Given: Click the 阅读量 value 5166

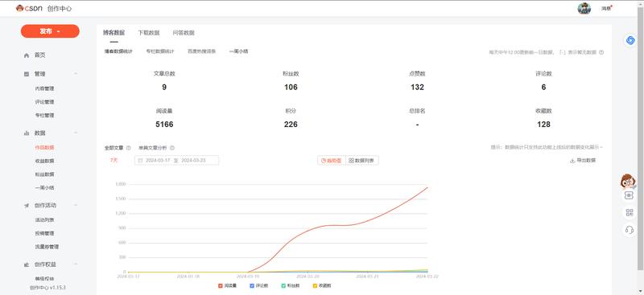Looking at the screenshot, I should [x=164, y=125].
